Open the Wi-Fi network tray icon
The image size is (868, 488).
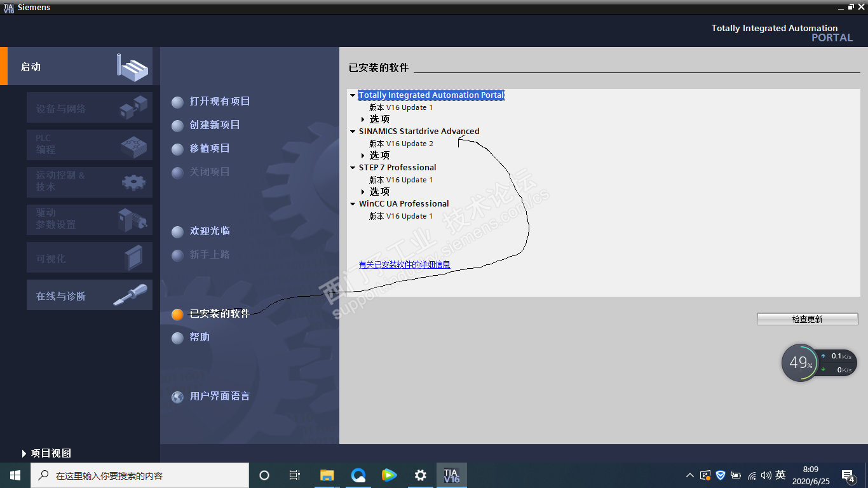point(752,475)
